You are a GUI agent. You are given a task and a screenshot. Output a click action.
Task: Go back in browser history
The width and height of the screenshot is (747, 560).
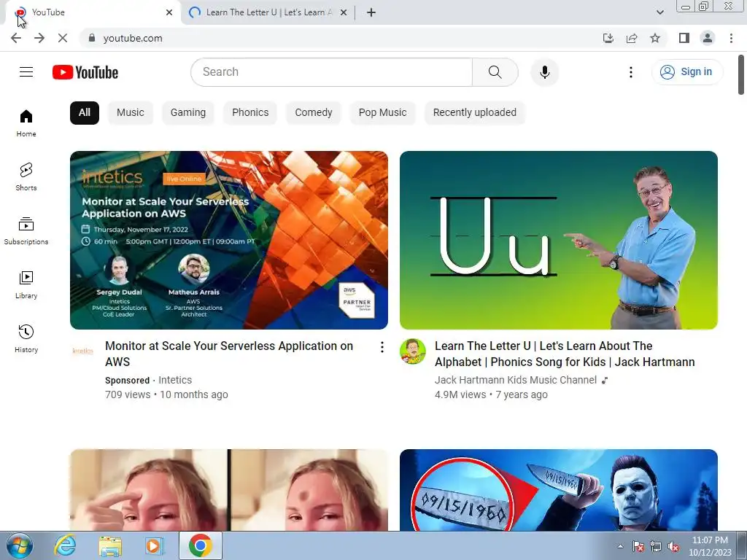[x=16, y=38]
